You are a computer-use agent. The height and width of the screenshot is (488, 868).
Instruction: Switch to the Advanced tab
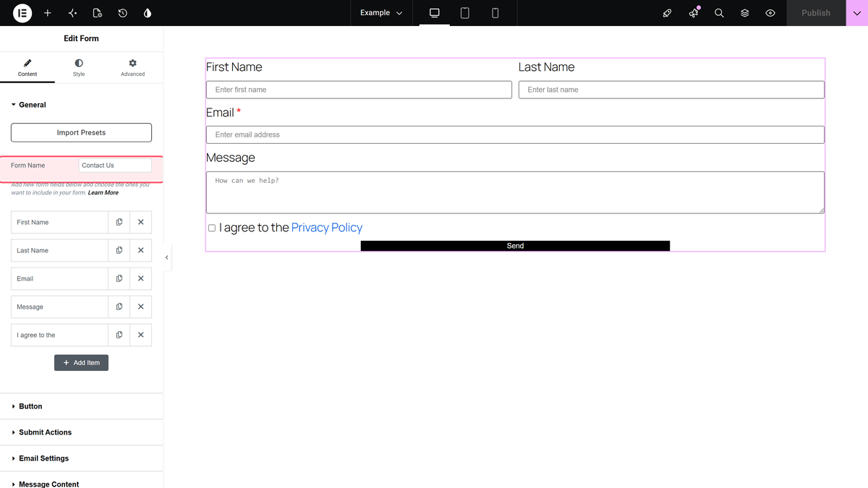(x=132, y=67)
